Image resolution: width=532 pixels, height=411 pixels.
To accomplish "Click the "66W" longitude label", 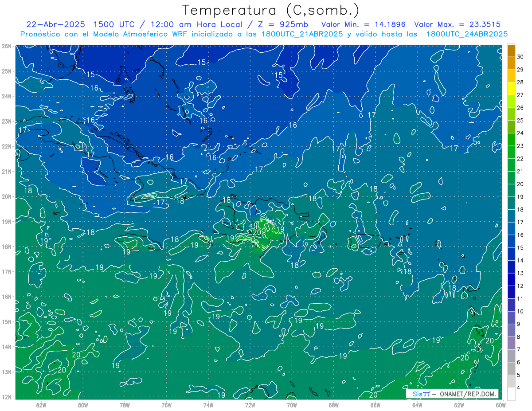I will 375,405.
